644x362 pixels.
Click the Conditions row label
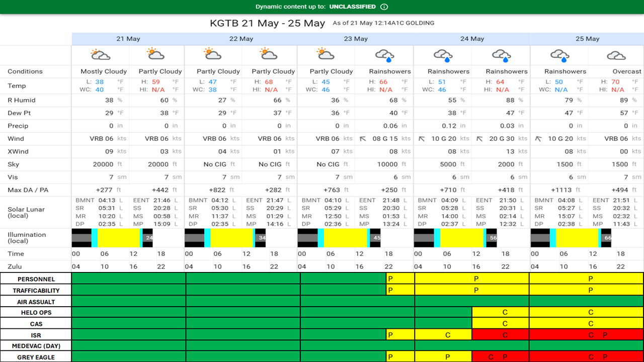25,71
